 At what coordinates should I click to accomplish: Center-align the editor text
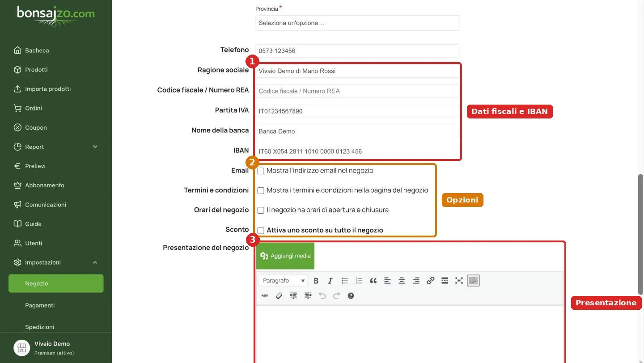coord(402,281)
